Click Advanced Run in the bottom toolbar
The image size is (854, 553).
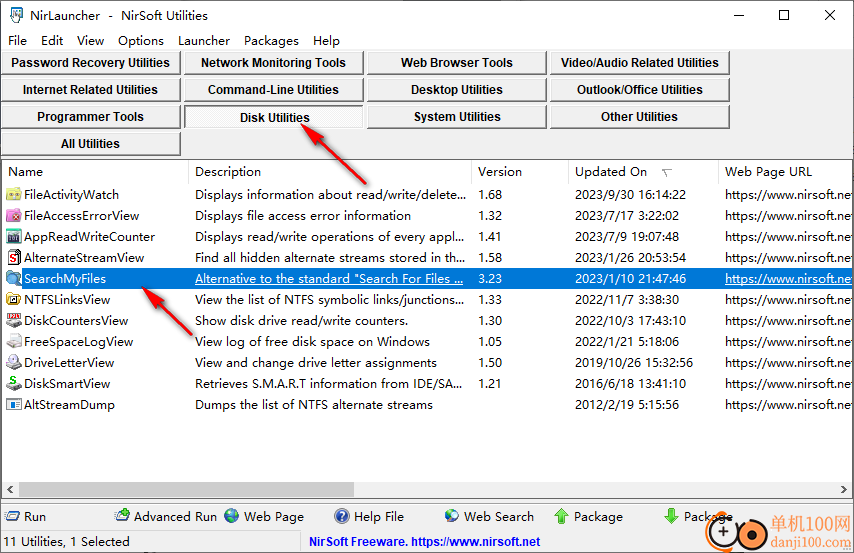point(166,516)
